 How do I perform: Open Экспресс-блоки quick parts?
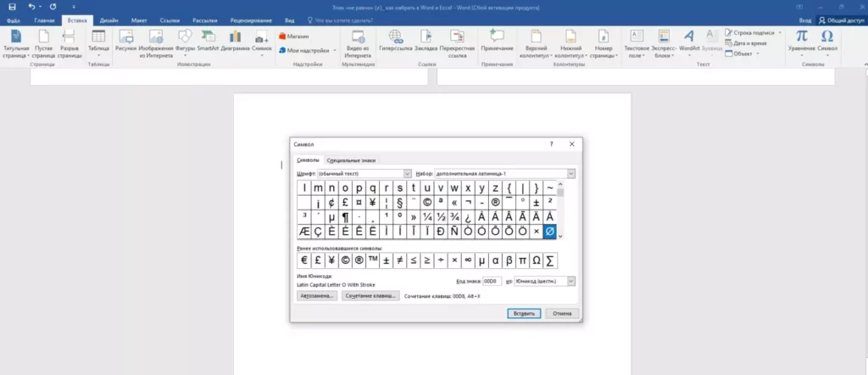point(665,44)
